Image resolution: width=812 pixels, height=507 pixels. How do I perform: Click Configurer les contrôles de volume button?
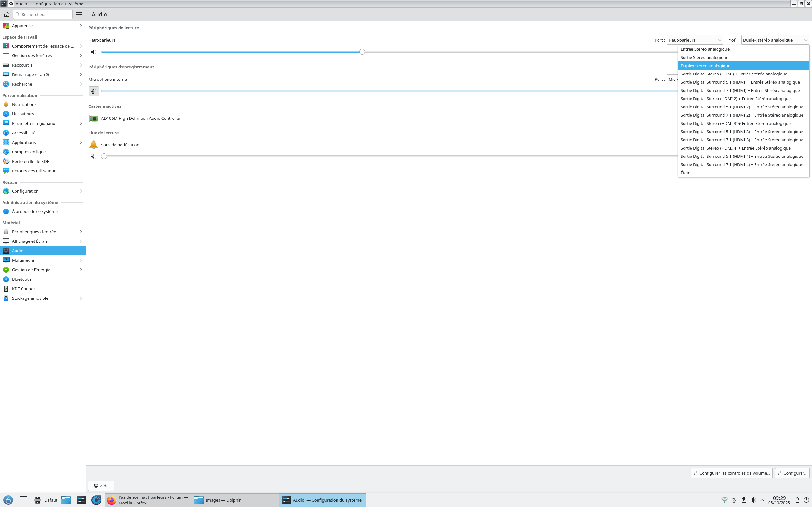(x=731, y=473)
